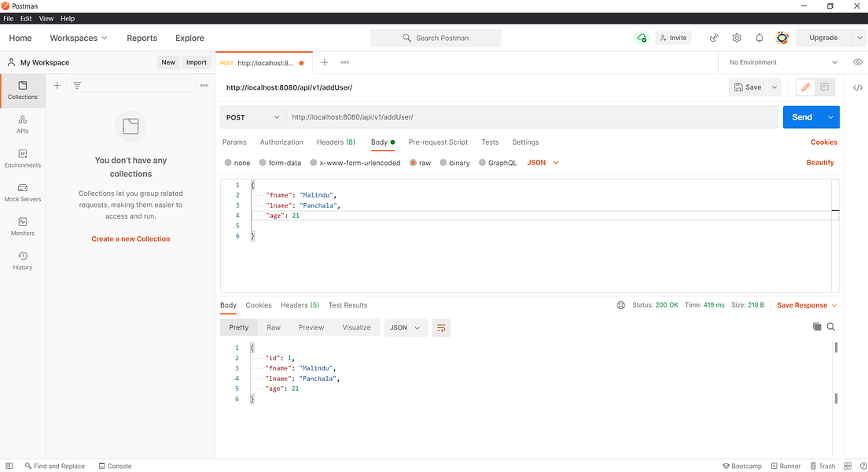Open the Raw response view tab

click(274, 327)
